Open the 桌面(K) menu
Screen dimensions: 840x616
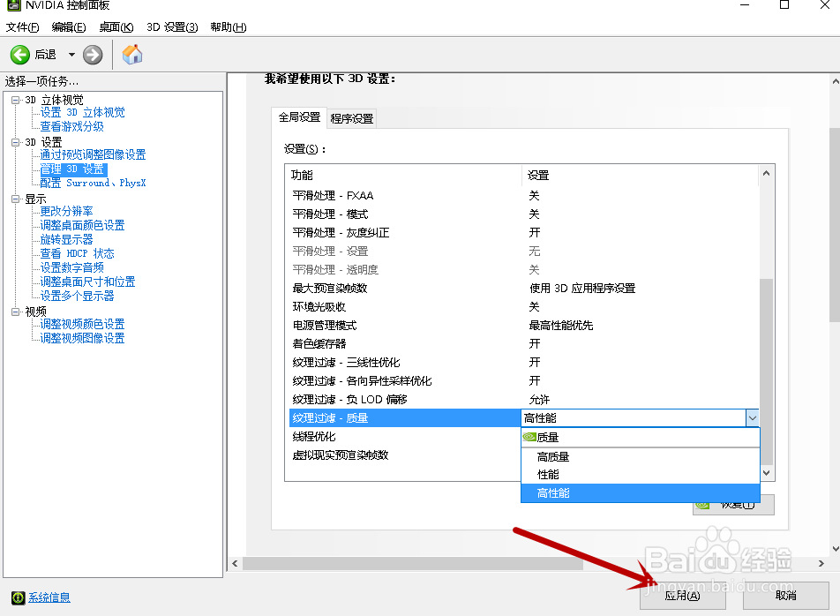[116, 27]
